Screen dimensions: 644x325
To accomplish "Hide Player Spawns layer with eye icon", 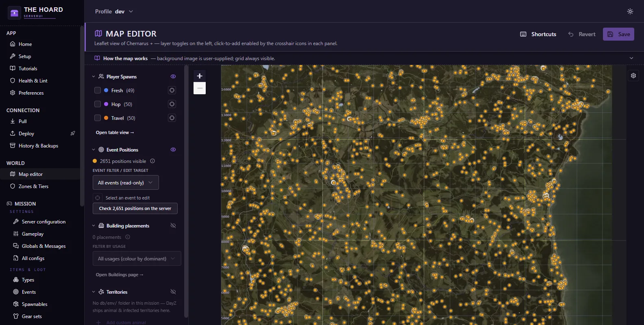I will coord(173,76).
